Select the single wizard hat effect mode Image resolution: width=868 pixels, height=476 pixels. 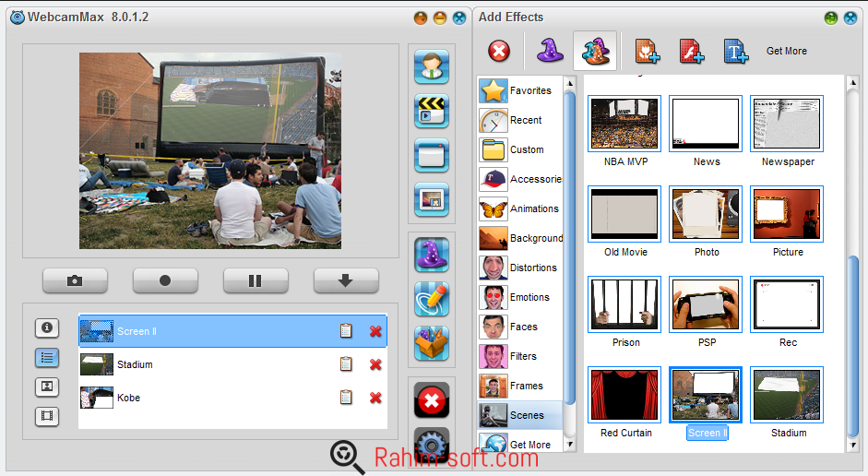point(550,51)
